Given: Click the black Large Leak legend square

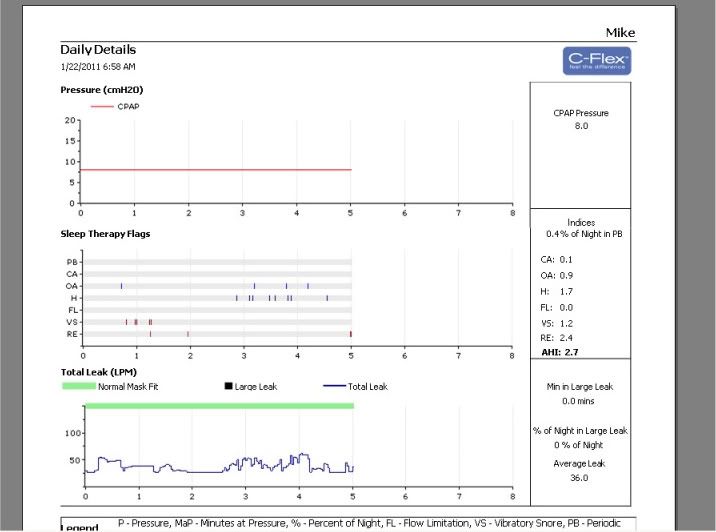Looking at the screenshot, I should 228,386.
